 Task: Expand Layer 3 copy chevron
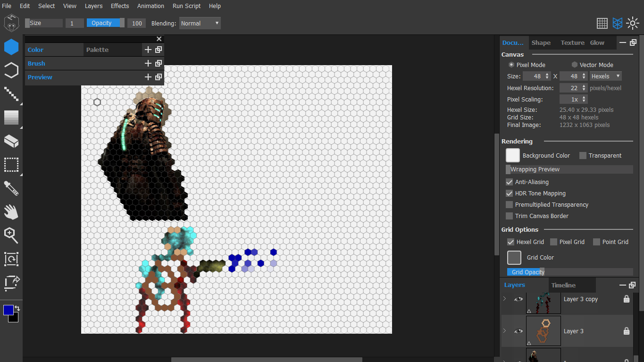(x=504, y=299)
